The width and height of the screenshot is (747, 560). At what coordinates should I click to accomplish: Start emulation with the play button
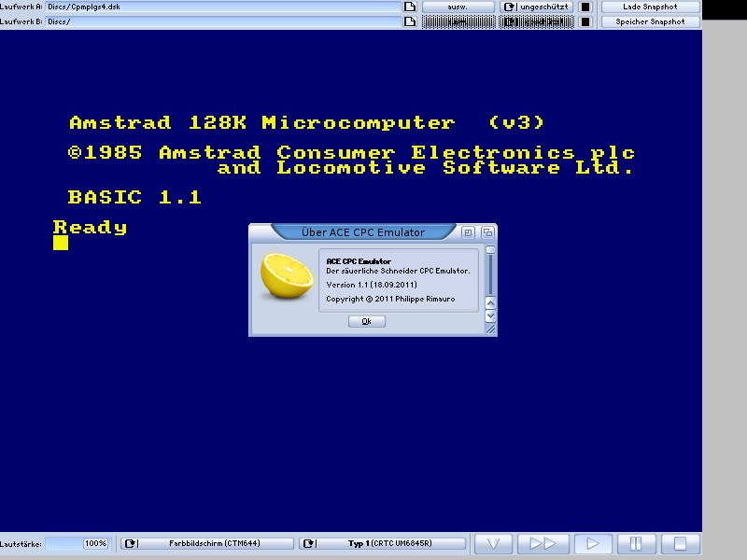click(x=593, y=543)
